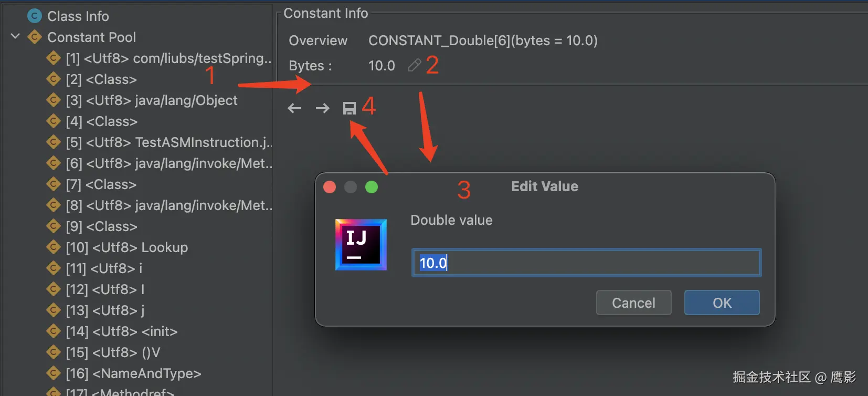Select the Class Info tree item
The image size is (868, 396).
78,16
